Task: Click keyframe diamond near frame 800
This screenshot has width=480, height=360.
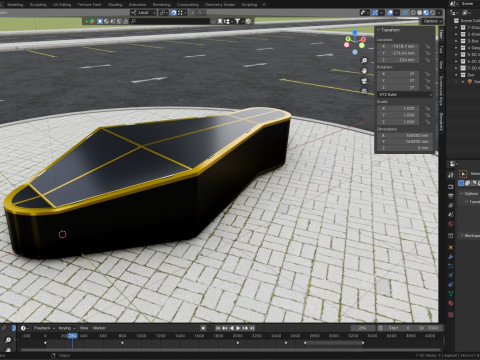Action: (122, 343)
